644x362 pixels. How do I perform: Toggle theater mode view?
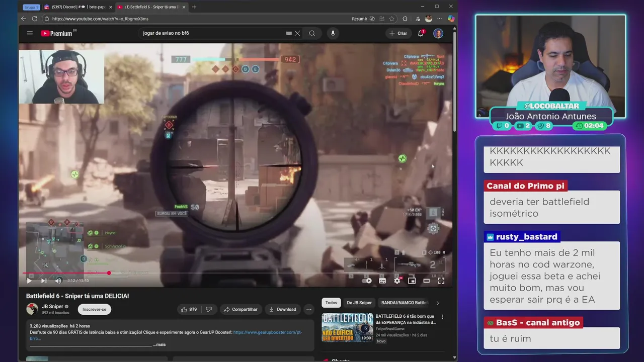[426, 281]
